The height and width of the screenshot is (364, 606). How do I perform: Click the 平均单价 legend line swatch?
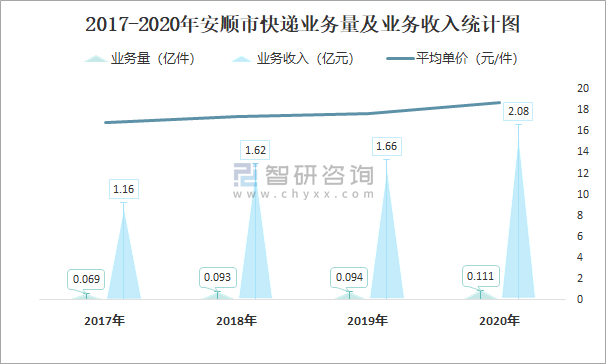click(x=400, y=59)
